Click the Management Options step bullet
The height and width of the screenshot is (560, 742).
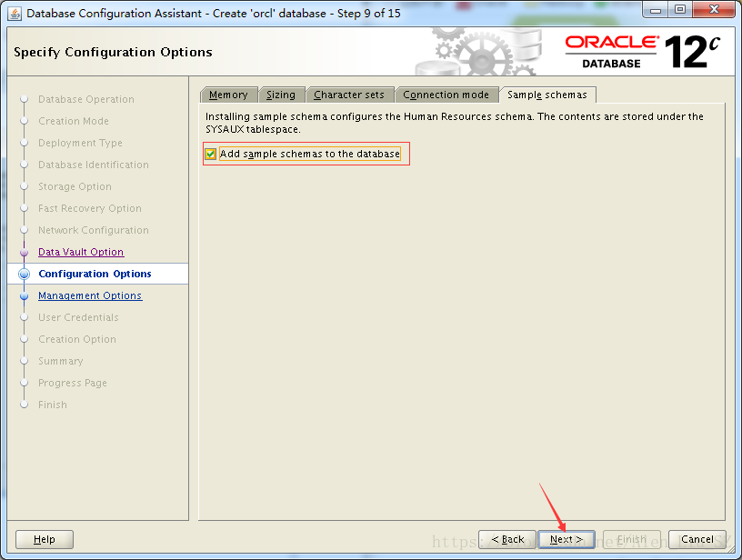pyautogui.click(x=25, y=295)
